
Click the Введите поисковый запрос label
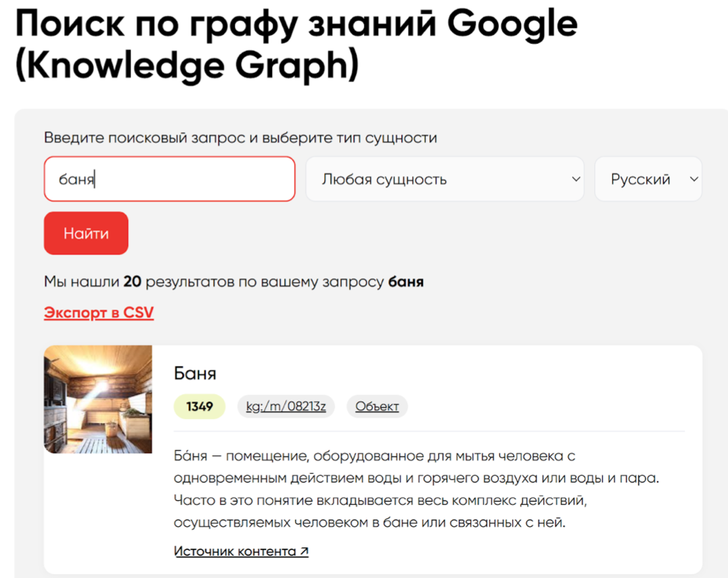pyautogui.click(x=240, y=138)
